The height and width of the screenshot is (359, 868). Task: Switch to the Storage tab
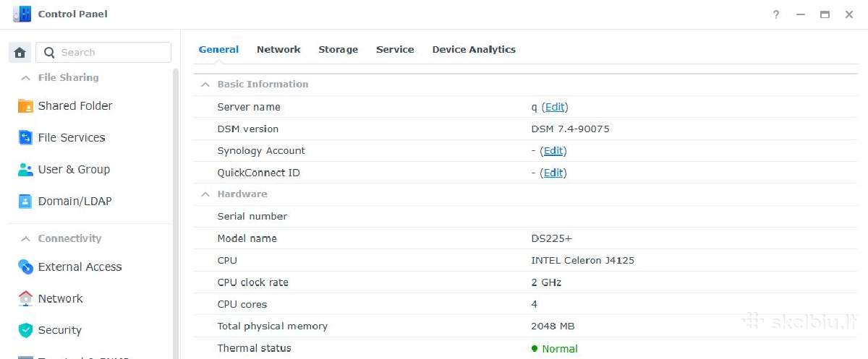click(x=338, y=50)
